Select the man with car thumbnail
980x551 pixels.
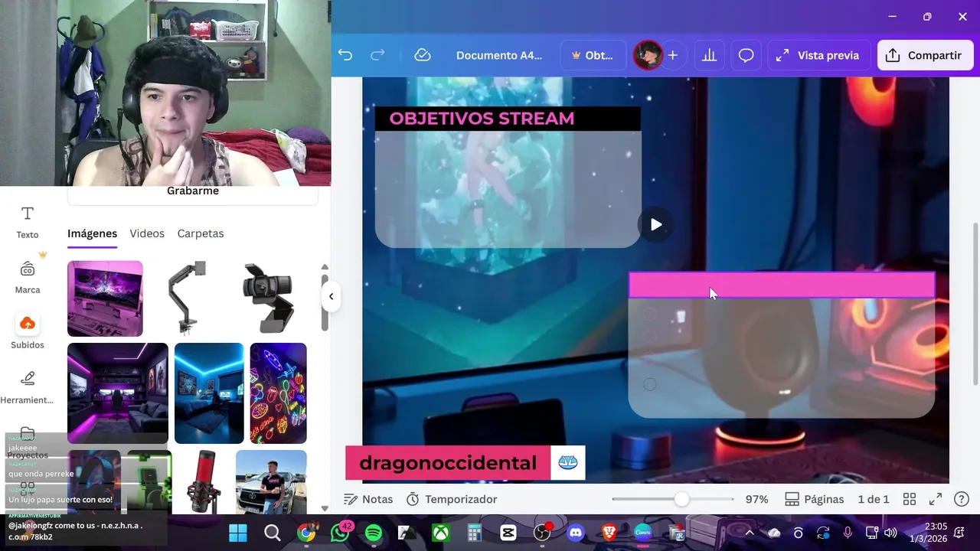click(x=271, y=481)
